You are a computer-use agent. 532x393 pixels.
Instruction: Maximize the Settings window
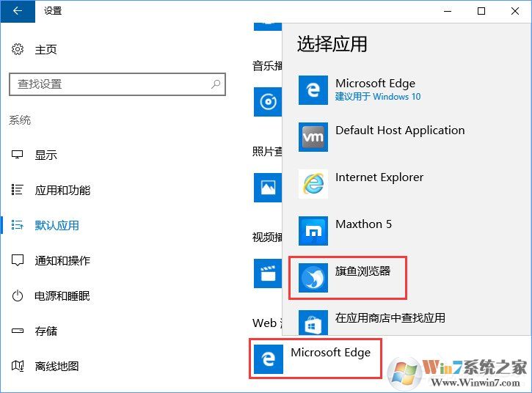[481, 11]
